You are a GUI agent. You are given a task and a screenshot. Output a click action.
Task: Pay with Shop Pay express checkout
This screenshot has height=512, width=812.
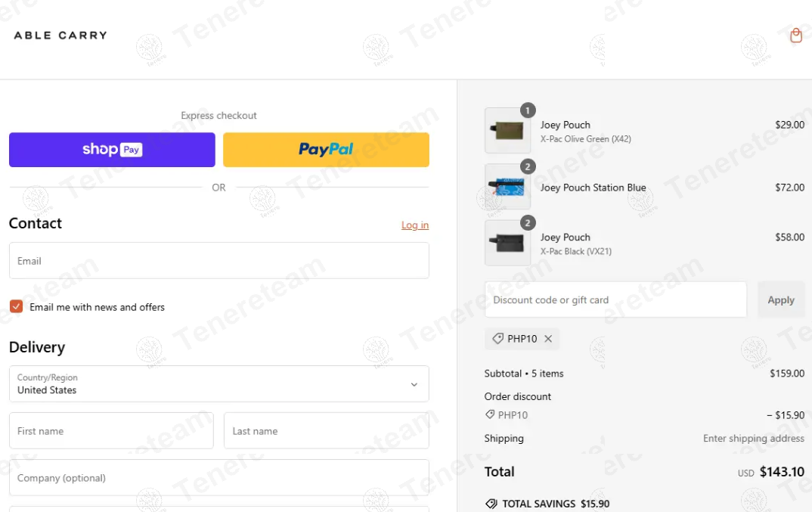click(112, 150)
